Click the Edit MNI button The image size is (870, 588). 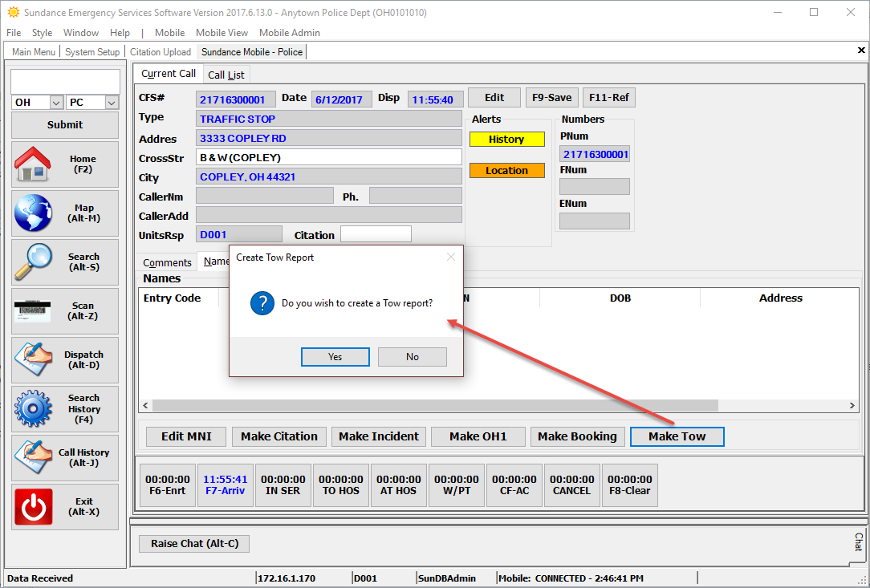(x=186, y=436)
